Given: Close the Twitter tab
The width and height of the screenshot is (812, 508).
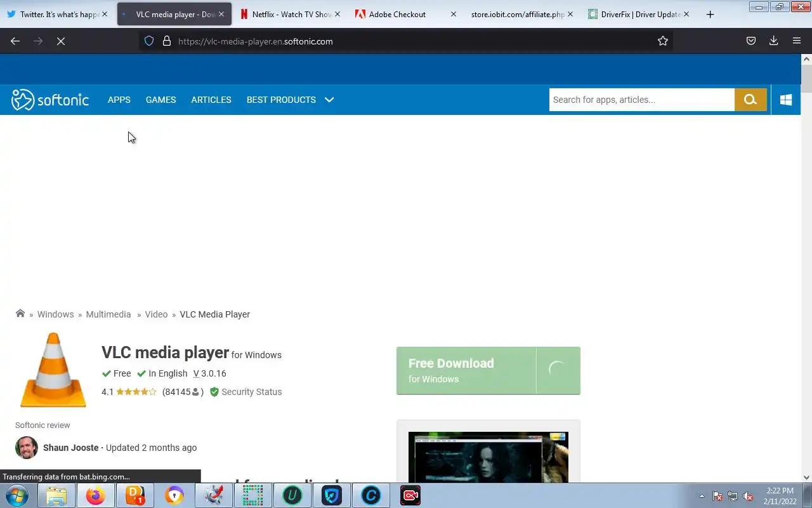Looking at the screenshot, I should (105, 14).
